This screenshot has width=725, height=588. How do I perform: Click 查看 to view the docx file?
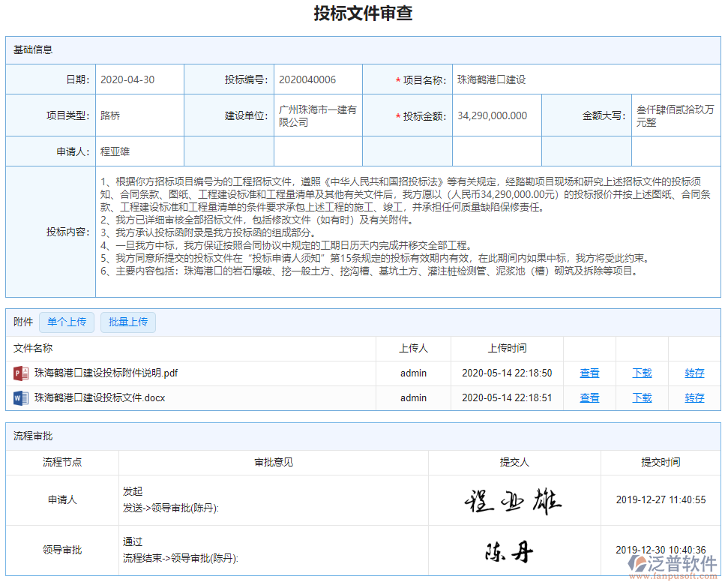(590, 398)
